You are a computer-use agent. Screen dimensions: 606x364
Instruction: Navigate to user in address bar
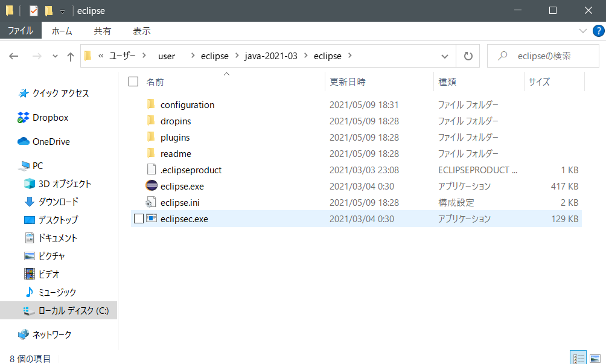tap(167, 56)
